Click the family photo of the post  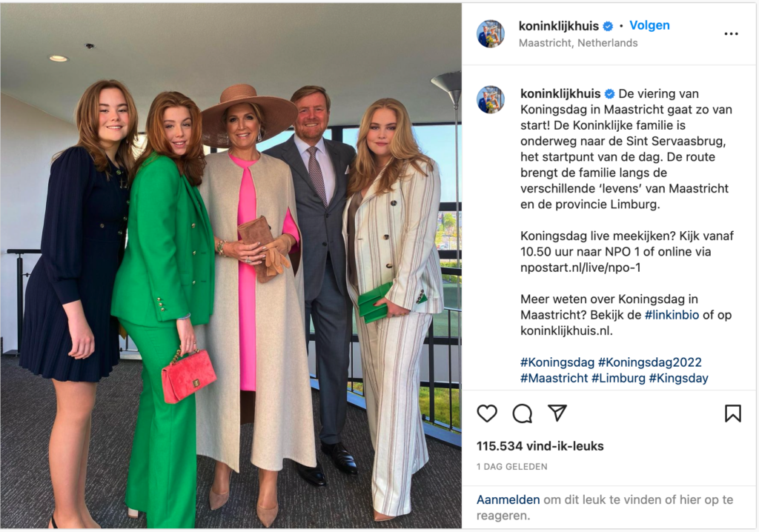click(x=231, y=266)
